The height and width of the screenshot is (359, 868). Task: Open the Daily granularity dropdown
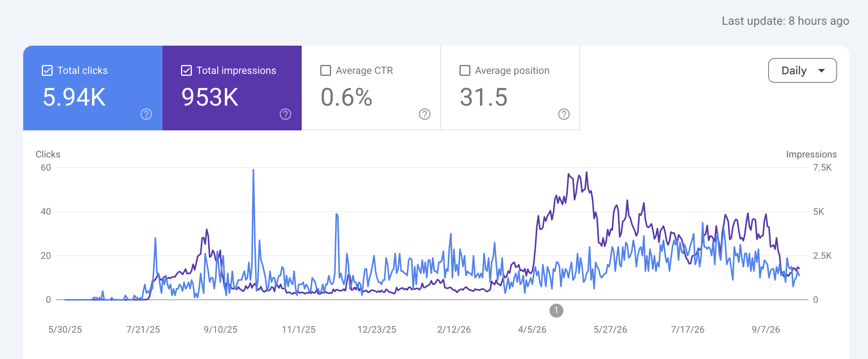point(803,70)
